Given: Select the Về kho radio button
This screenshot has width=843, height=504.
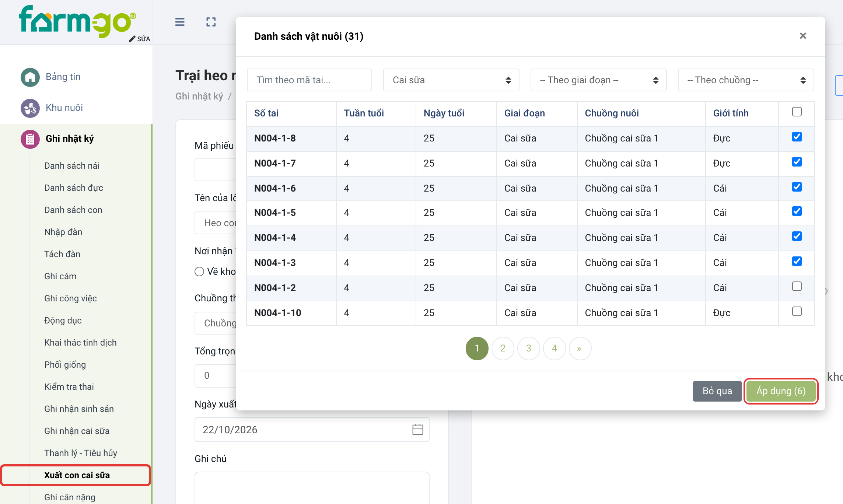Looking at the screenshot, I should click(x=199, y=272).
